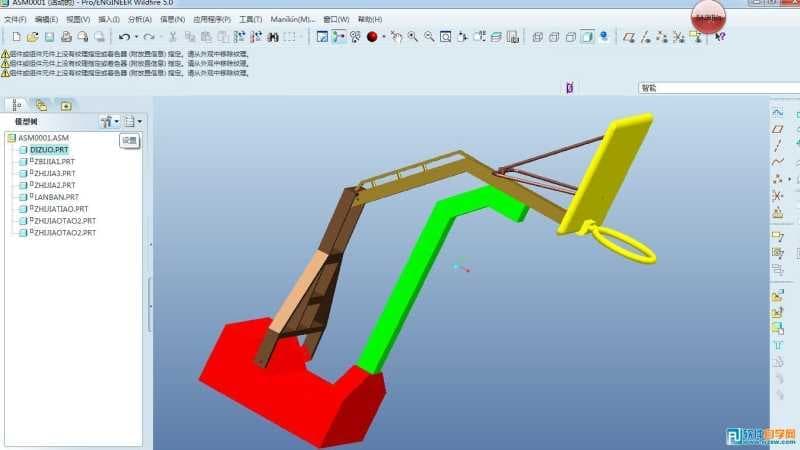Refit the model to the screen

tap(445, 37)
